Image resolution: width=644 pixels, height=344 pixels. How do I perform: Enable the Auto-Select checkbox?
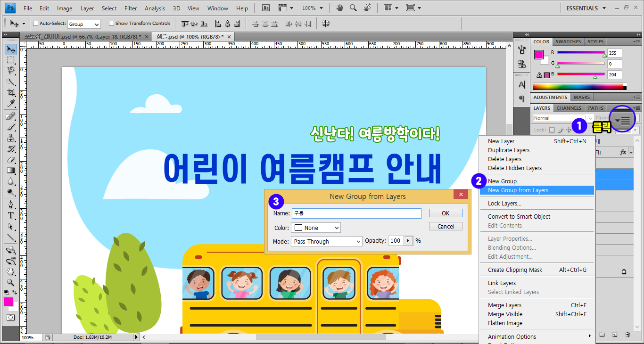tap(35, 24)
